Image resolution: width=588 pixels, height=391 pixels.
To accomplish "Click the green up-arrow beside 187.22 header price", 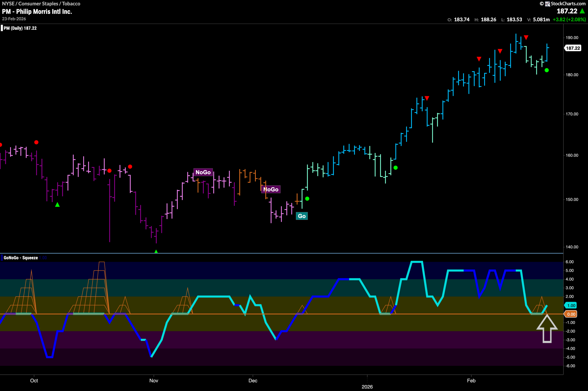I will pyautogui.click(x=582, y=11).
